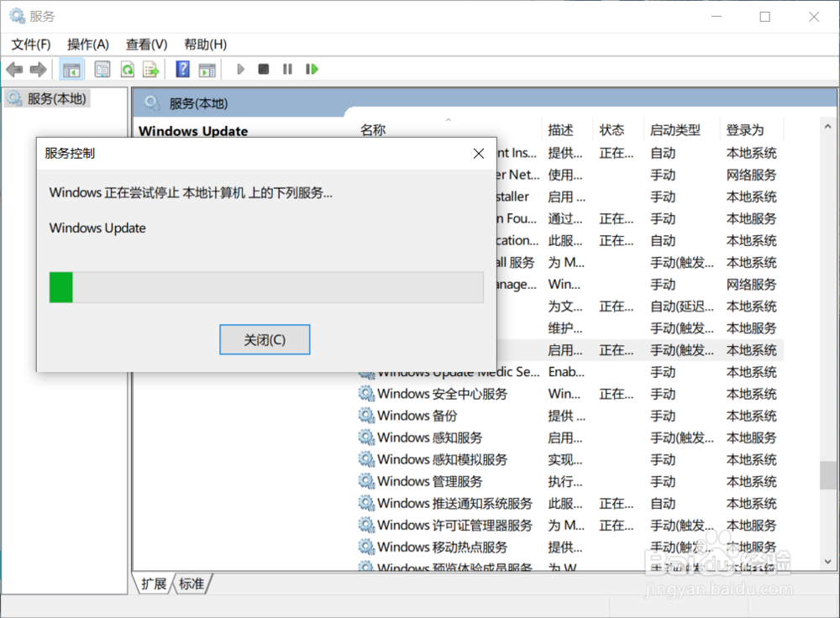
Task: Click the stop-service progress bar
Action: tap(266, 287)
